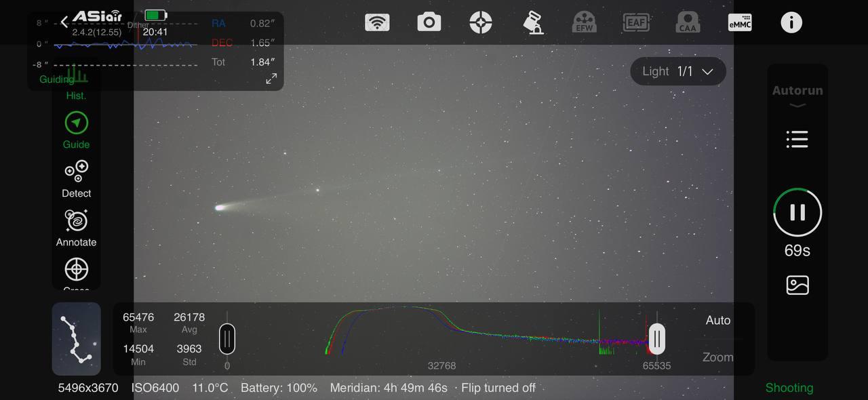Toggle the Guide tool
This screenshot has width=868, height=400.
point(76,129)
